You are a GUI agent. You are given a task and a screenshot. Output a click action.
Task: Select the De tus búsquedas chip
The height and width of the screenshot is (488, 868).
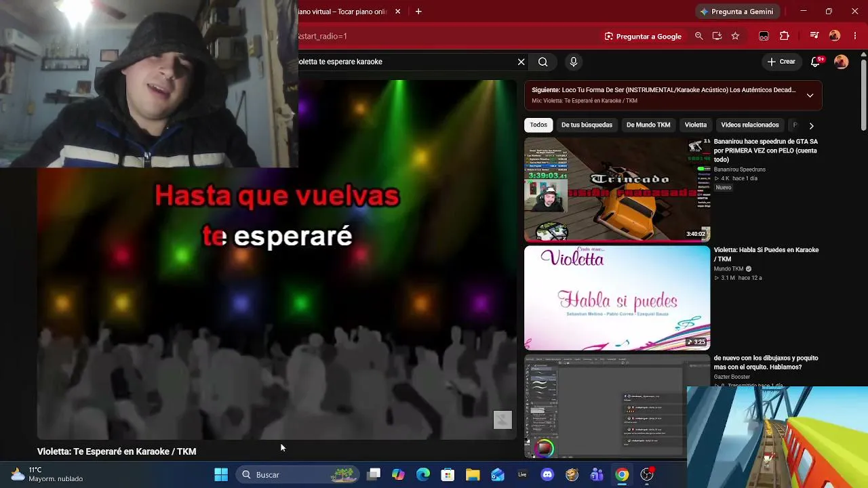tap(587, 125)
